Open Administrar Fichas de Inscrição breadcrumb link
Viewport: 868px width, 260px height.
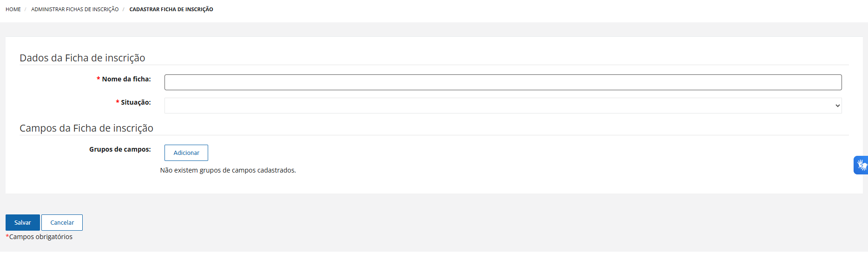click(75, 9)
